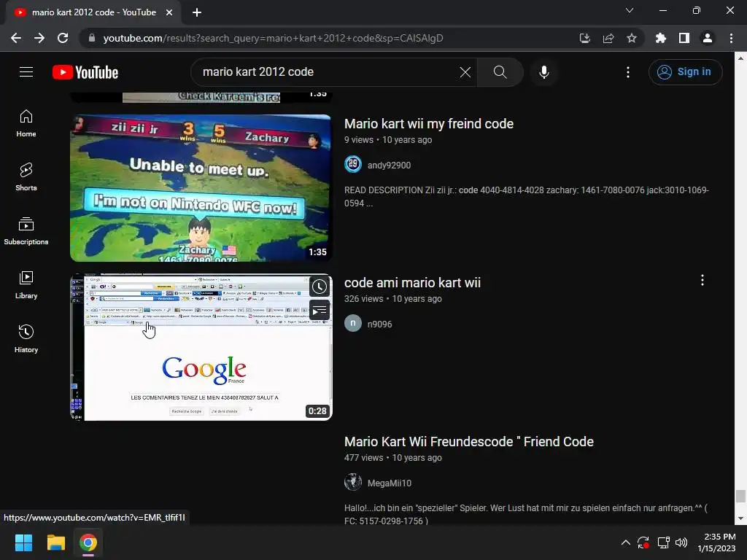747x560 pixels.
Task: Open Chrome's three-dot menu
Action: point(731,38)
